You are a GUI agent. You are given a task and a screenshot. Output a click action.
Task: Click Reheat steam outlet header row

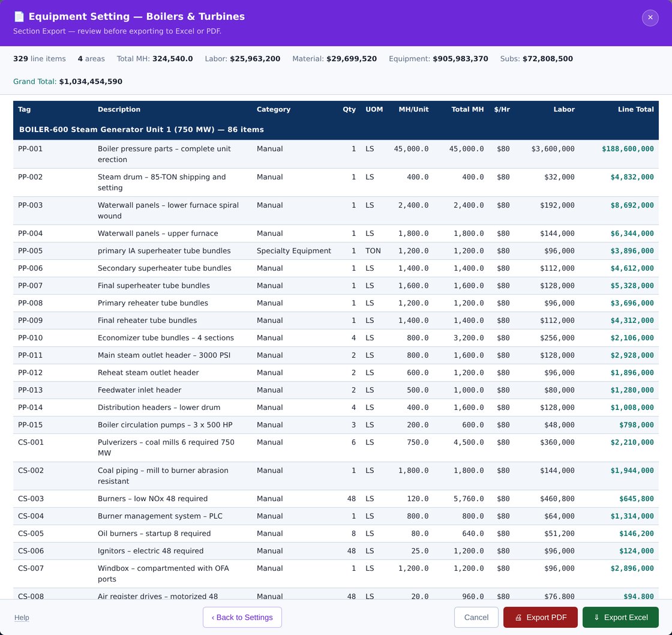(x=335, y=373)
